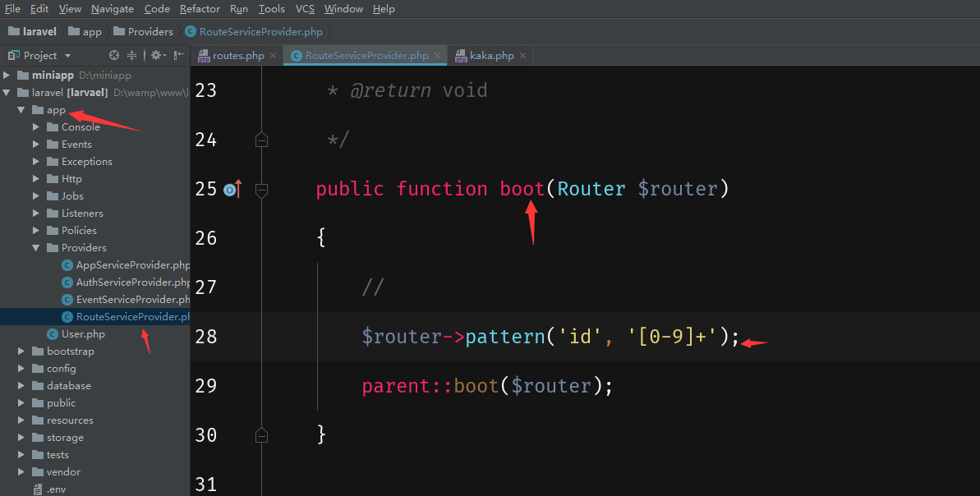Select the .env file
The height and width of the screenshot is (496, 980).
click(x=48, y=489)
